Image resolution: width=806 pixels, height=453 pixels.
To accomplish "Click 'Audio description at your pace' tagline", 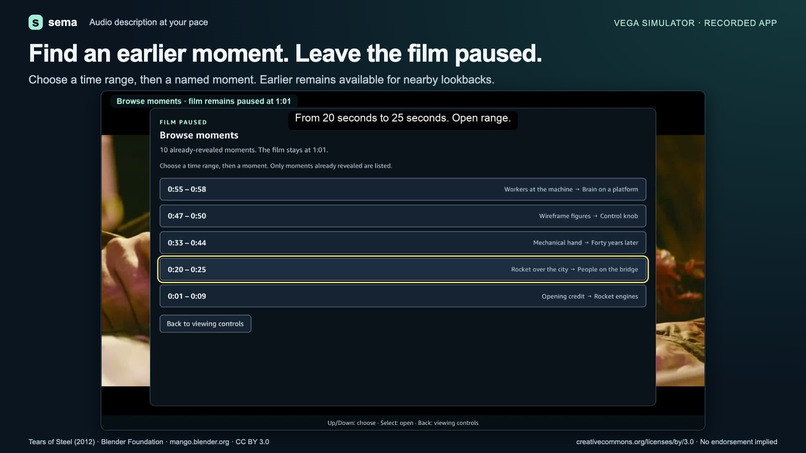I will pos(149,23).
